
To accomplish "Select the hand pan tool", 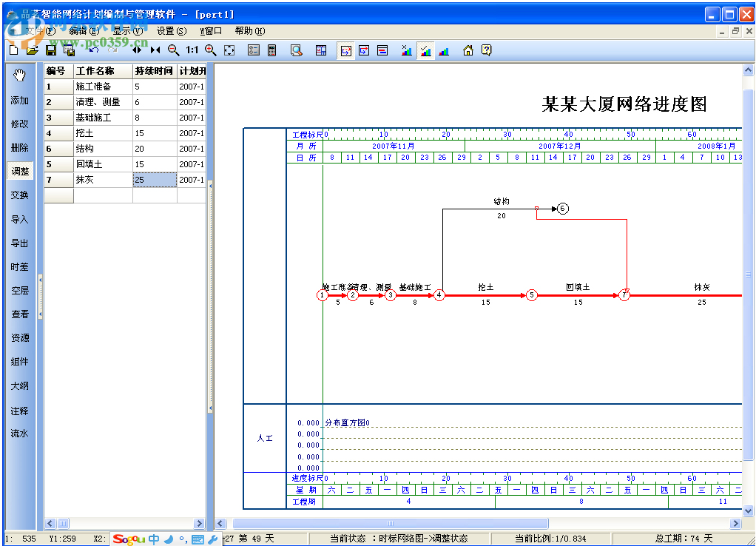I will tap(20, 75).
